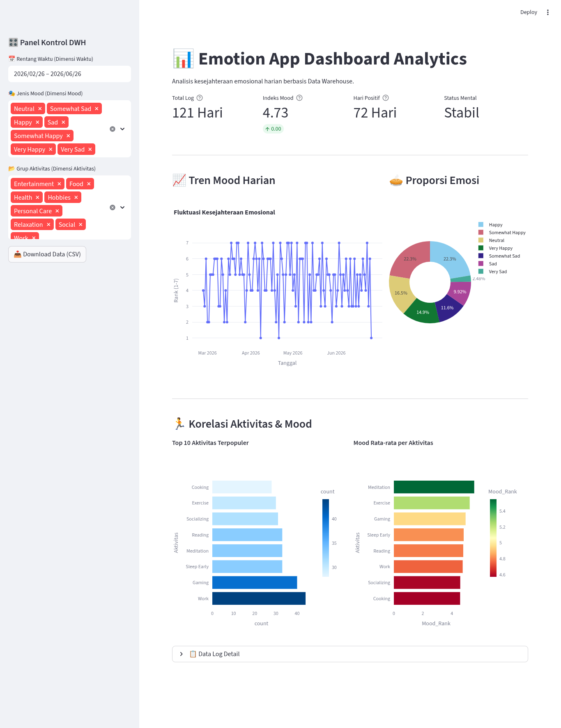Click the Meditation bar in average mood chart

pos(434,487)
